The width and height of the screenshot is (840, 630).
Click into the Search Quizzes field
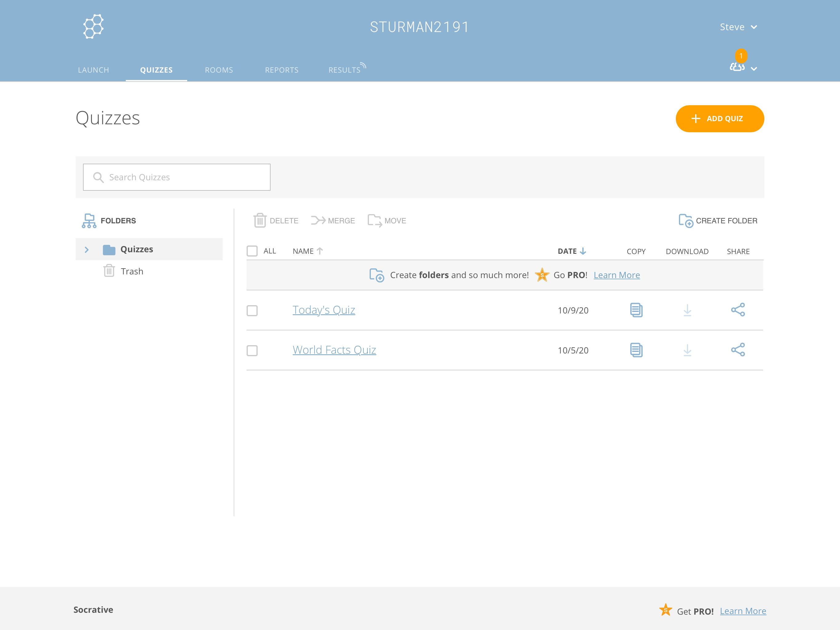(177, 177)
